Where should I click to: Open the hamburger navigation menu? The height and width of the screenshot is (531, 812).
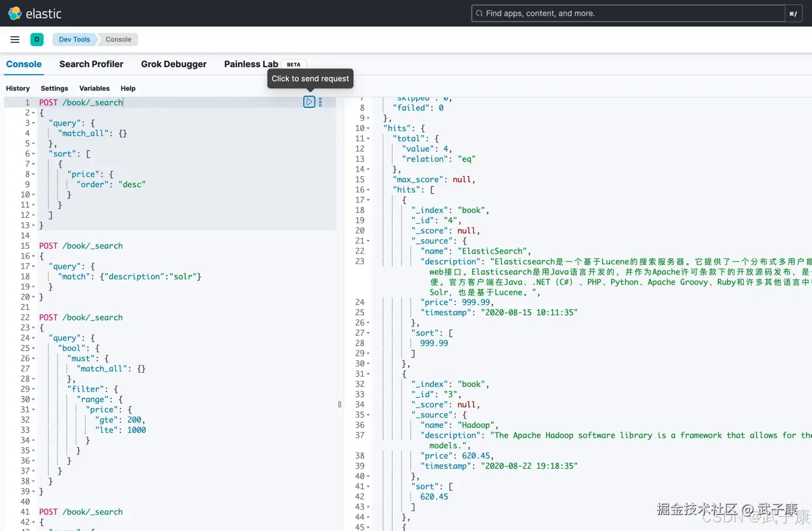(x=15, y=40)
